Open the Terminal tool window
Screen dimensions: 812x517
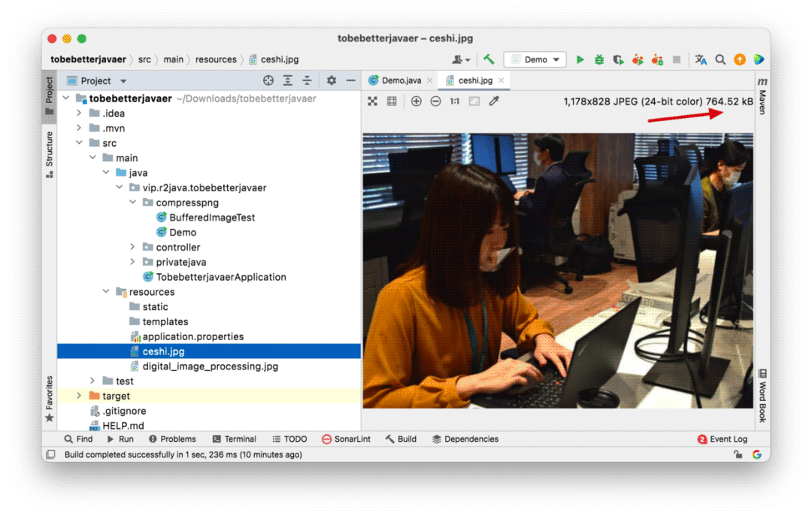click(235, 439)
